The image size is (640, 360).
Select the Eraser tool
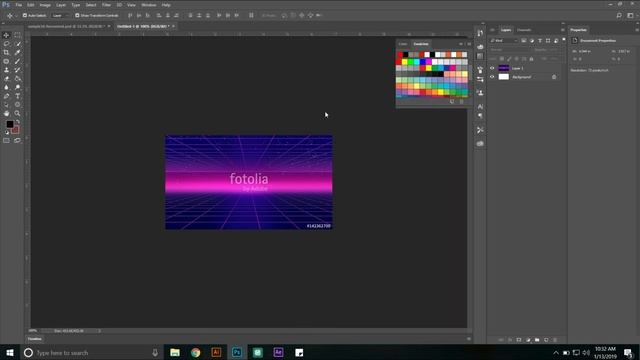(6, 79)
